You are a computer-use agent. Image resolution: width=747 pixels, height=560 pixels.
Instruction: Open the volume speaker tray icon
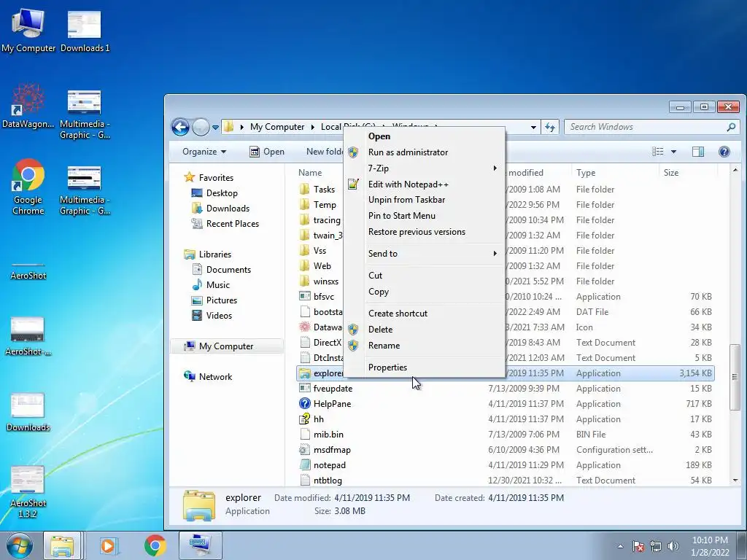coord(673,546)
